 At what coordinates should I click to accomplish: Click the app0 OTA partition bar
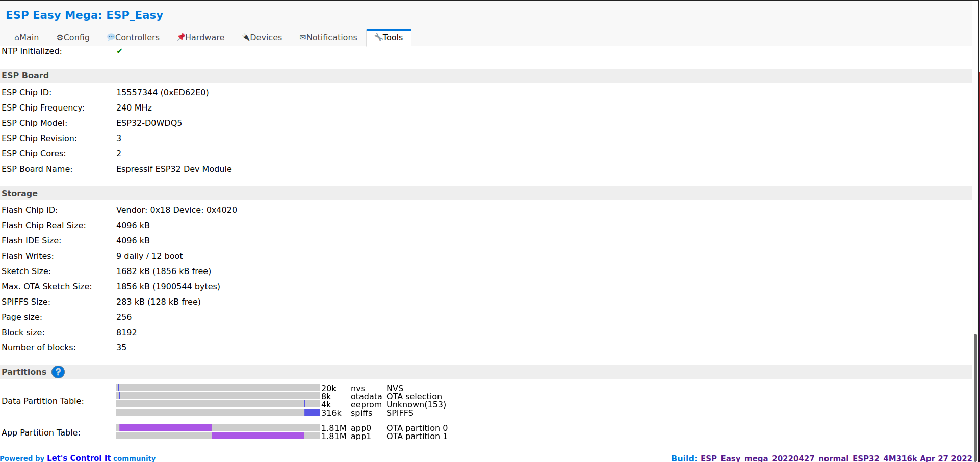click(x=218, y=428)
